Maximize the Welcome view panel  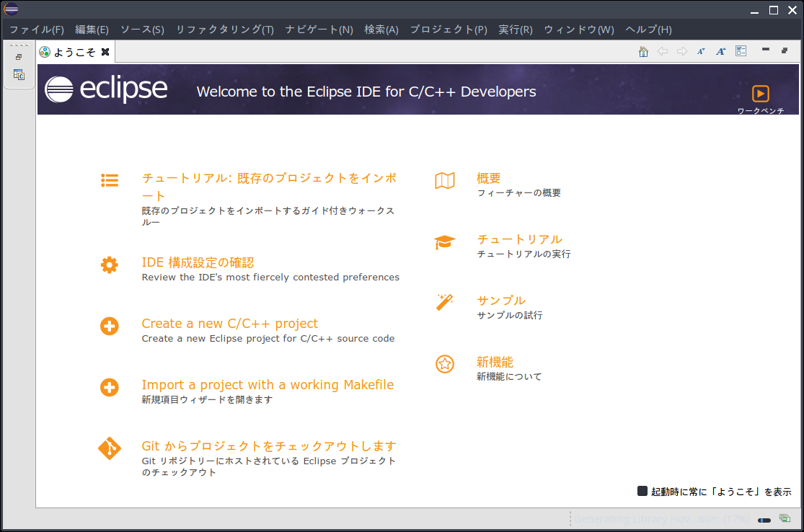(x=785, y=50)
